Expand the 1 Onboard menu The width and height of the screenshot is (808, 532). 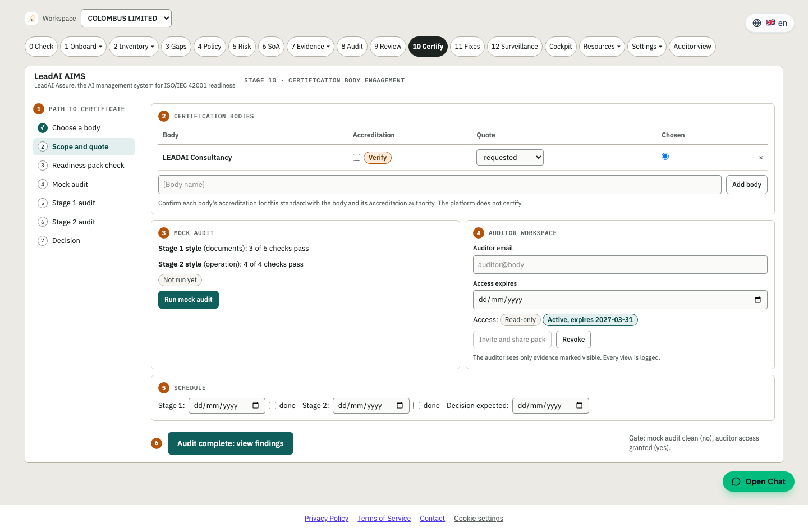click(x=83, y=47)
